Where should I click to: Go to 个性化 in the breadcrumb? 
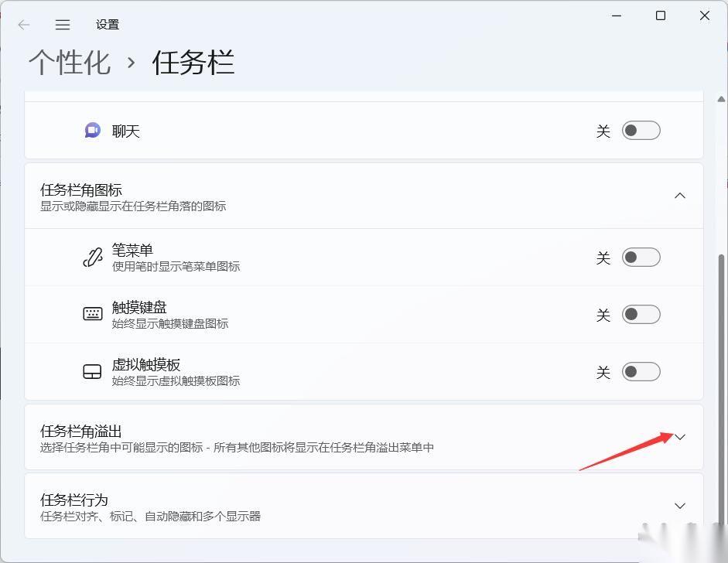(70, 63)
